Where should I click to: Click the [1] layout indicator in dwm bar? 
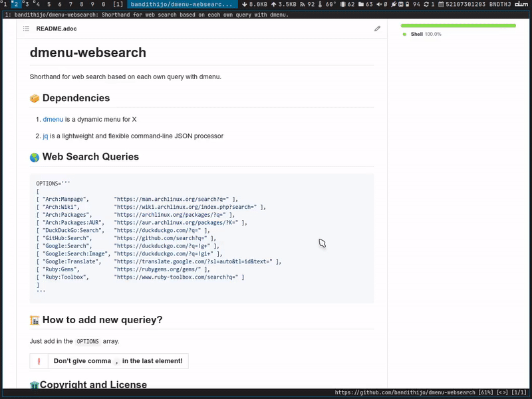tap(118, 5)
